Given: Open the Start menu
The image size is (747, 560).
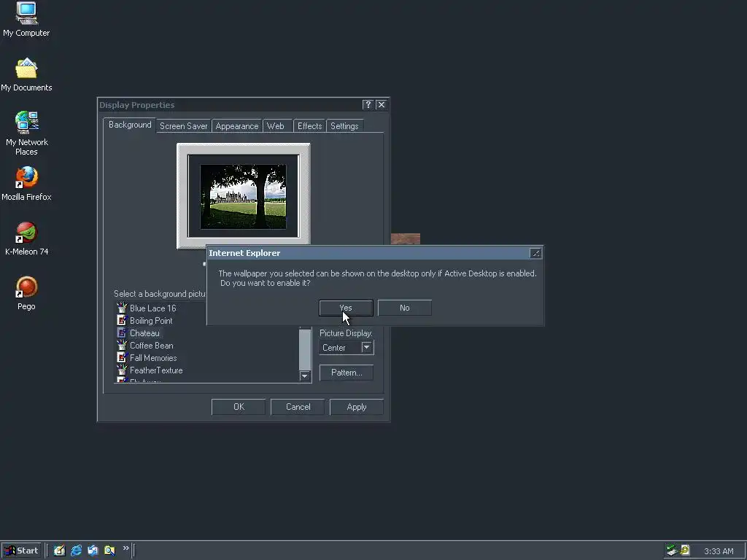Looking at the screenshot, I should coord(21,551).
